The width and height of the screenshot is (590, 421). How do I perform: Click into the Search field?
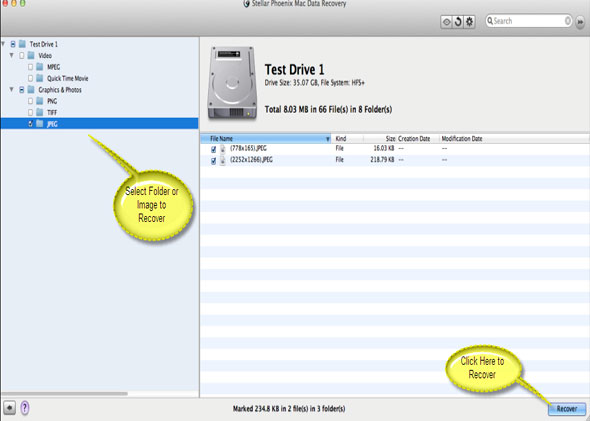[x=529, y=21]
